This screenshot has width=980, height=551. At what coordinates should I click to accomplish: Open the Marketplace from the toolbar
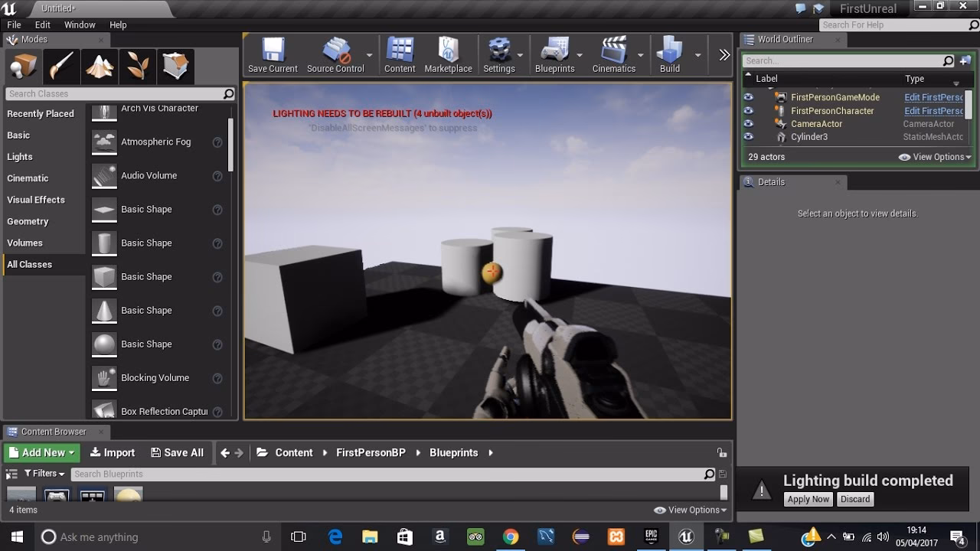(x=448, y=55)
